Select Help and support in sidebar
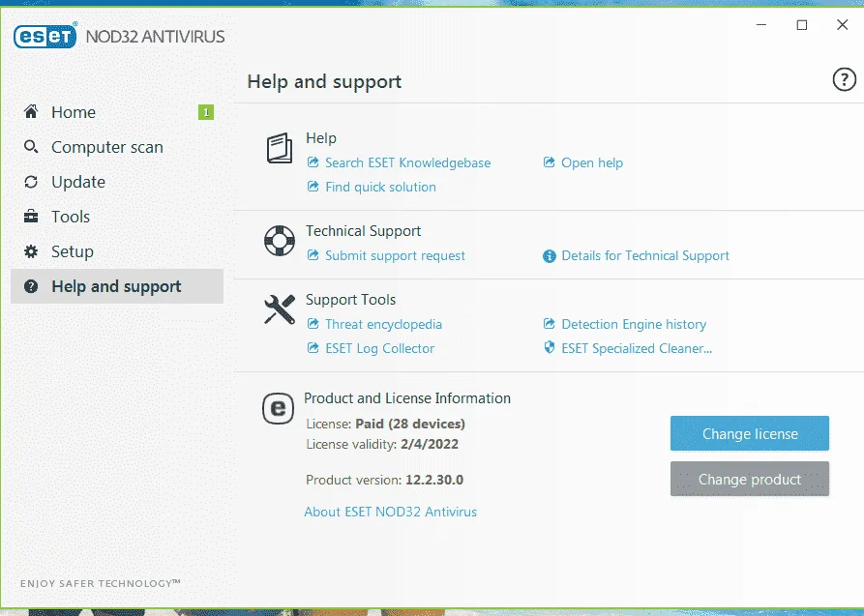864x616 pixels. point(117,286)
